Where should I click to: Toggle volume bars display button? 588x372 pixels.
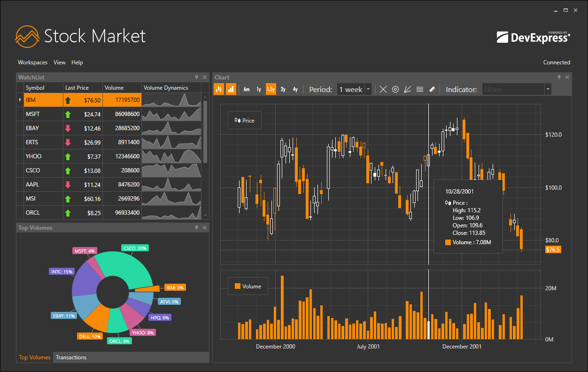pyautogui.click(x=231, y=89)
